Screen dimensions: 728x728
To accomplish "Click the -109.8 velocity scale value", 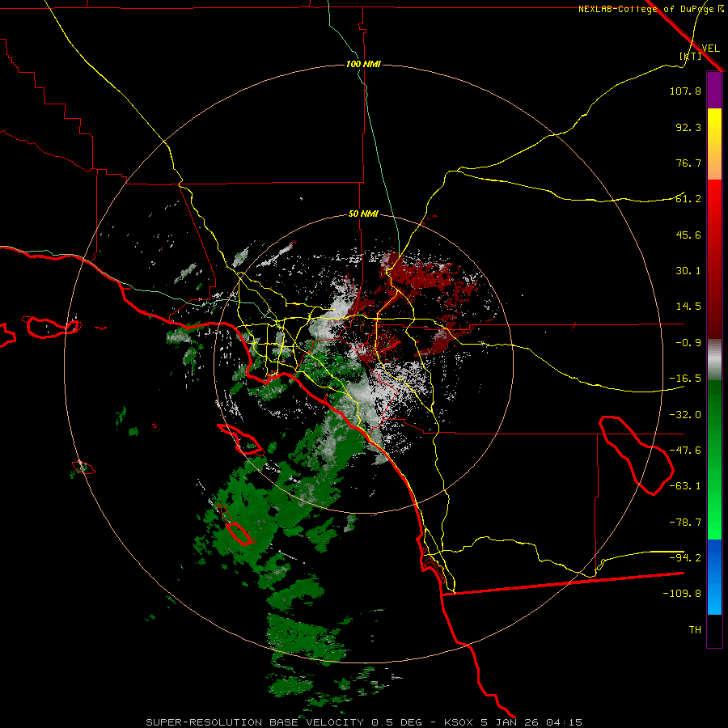I will pos(682,594).
